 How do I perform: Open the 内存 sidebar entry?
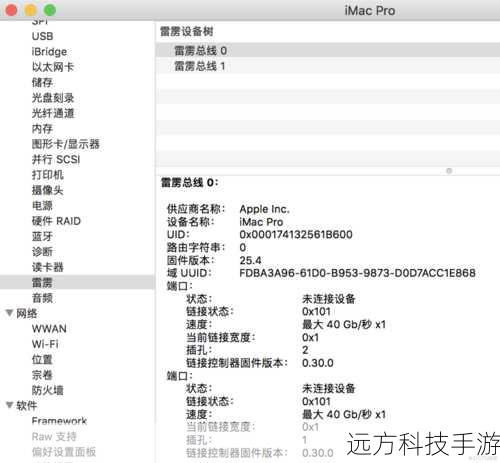coord(42,128)
